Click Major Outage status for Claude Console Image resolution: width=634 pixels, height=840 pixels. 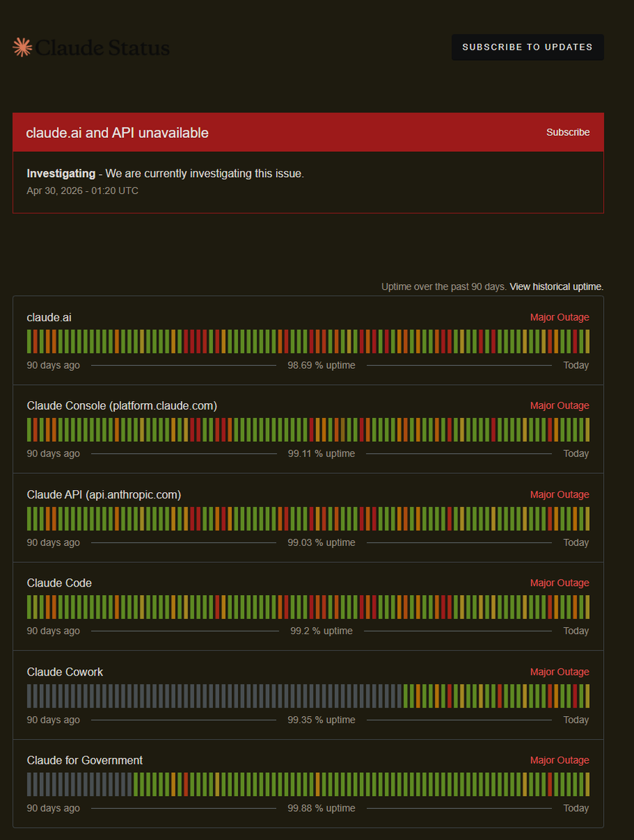click(560, 406)
